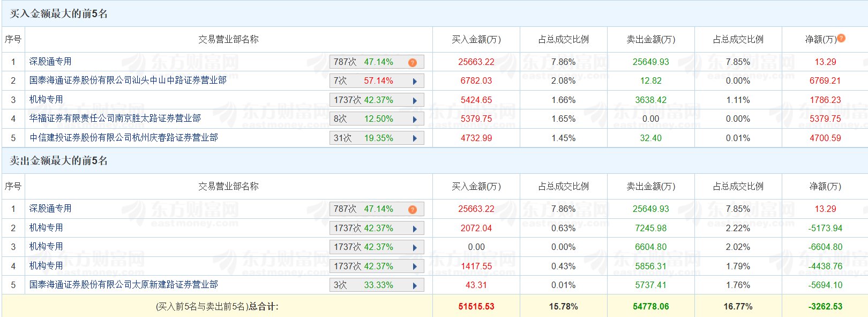The image size is (868, 317).
Task: Click the total net amount -3262.53 cell
Action: [x=825, y=307]
